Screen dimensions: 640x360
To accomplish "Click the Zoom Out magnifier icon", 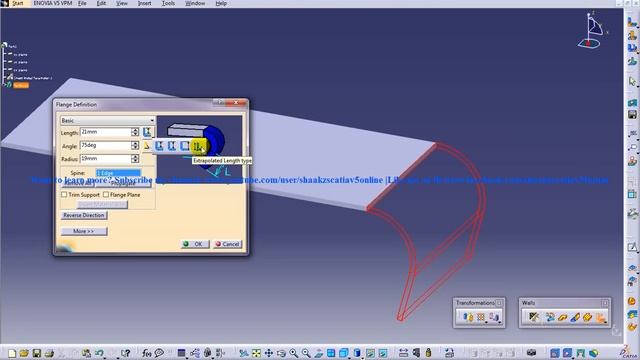I will pos(306,353).
